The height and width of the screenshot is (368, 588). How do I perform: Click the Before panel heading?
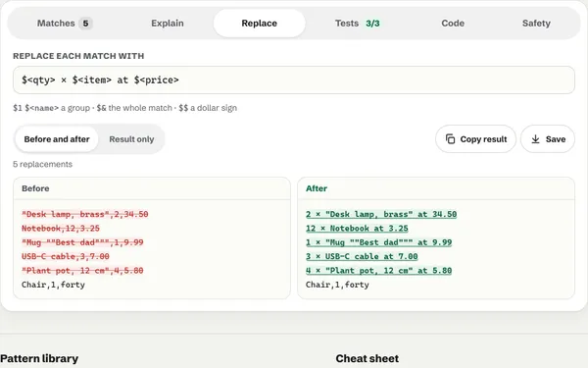pyautogui.click(x=35, y=188)
